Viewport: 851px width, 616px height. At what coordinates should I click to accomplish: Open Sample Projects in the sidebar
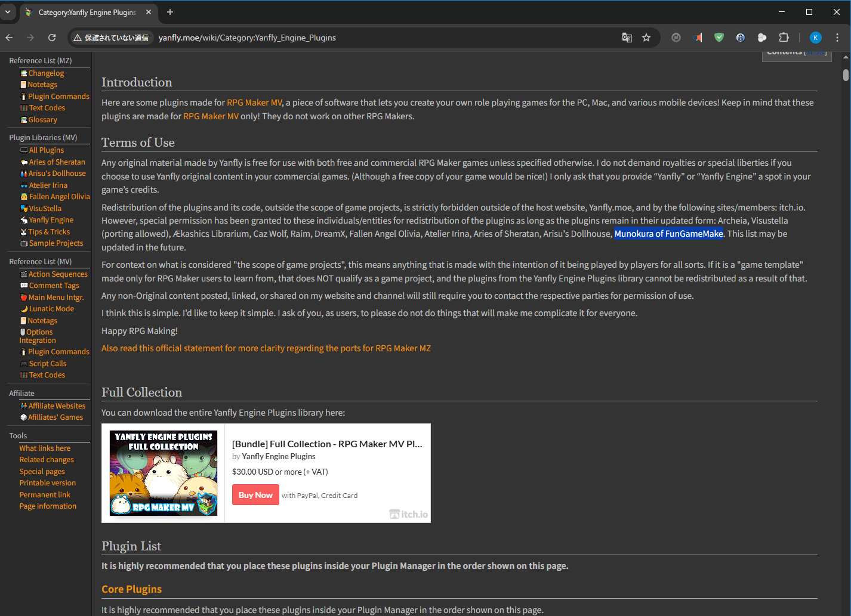point(55,243)
